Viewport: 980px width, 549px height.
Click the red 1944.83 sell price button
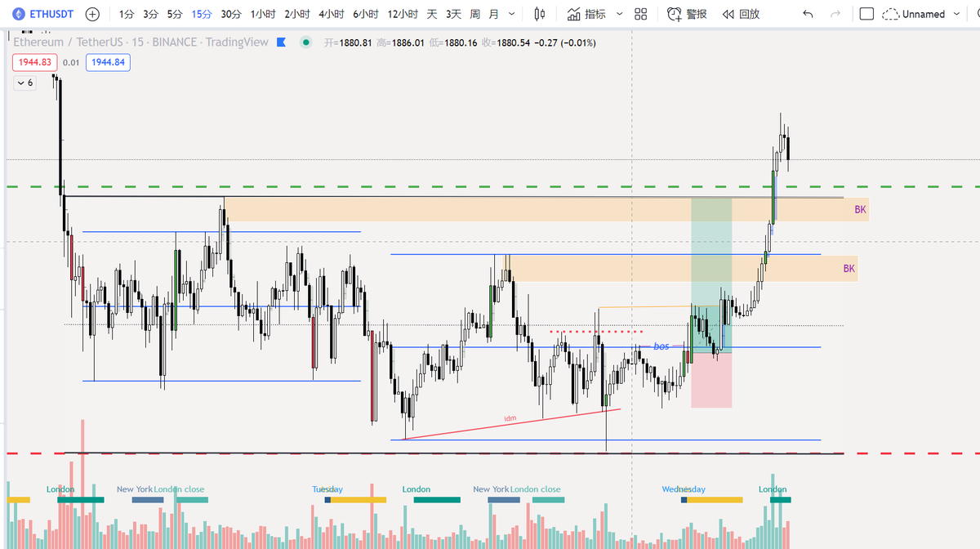[35, 62]
